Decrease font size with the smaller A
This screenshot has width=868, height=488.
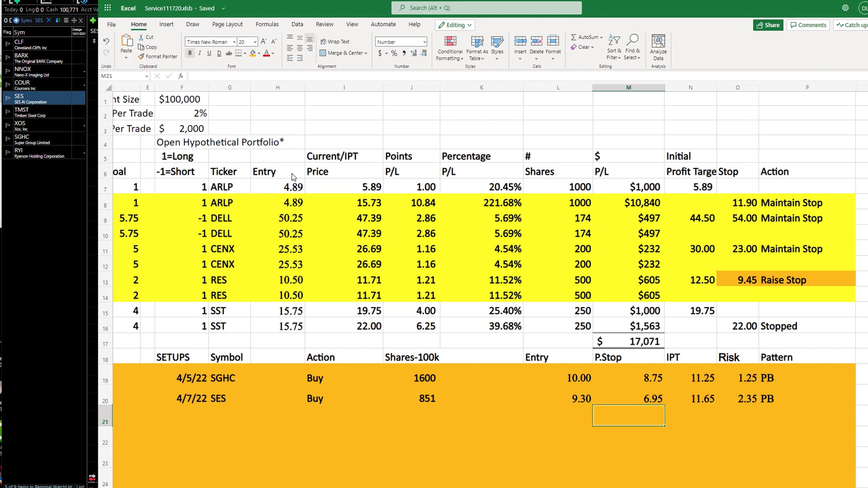click(x=274, y=42)
